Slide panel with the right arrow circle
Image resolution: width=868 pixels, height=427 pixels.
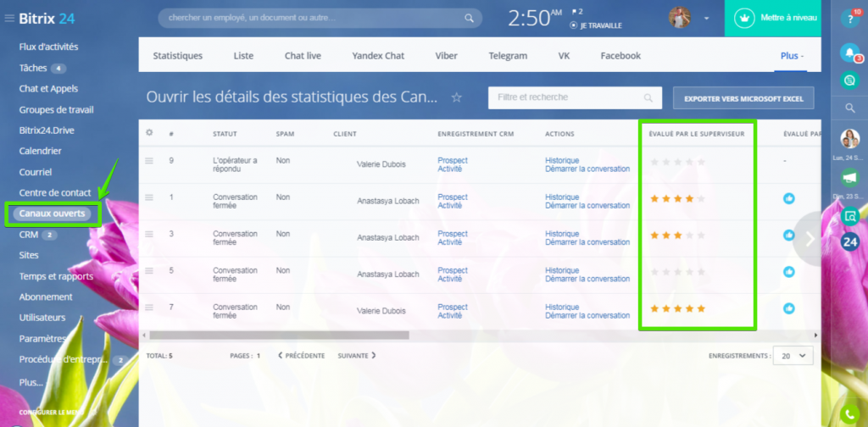810,238
